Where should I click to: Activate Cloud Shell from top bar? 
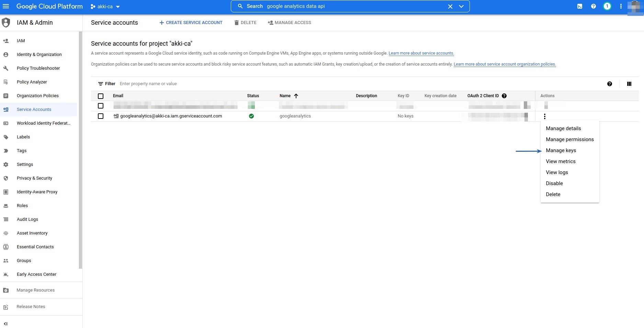coord(580,6)
